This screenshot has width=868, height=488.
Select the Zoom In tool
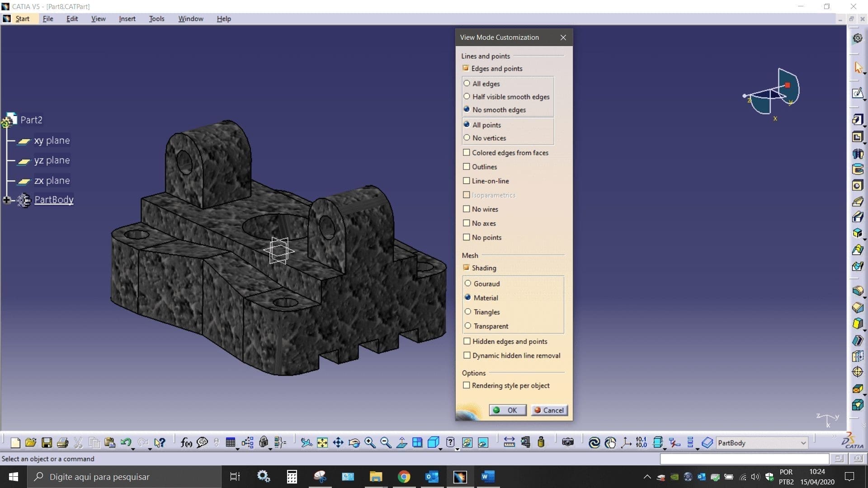(x=370, y=443)
